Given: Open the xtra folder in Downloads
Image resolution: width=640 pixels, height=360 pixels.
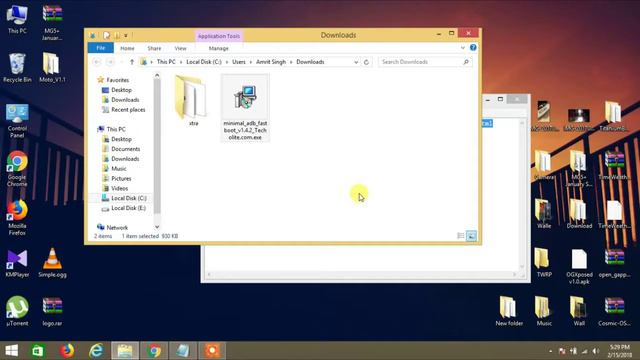Looking at the screenshot, I should coord(191,101).
